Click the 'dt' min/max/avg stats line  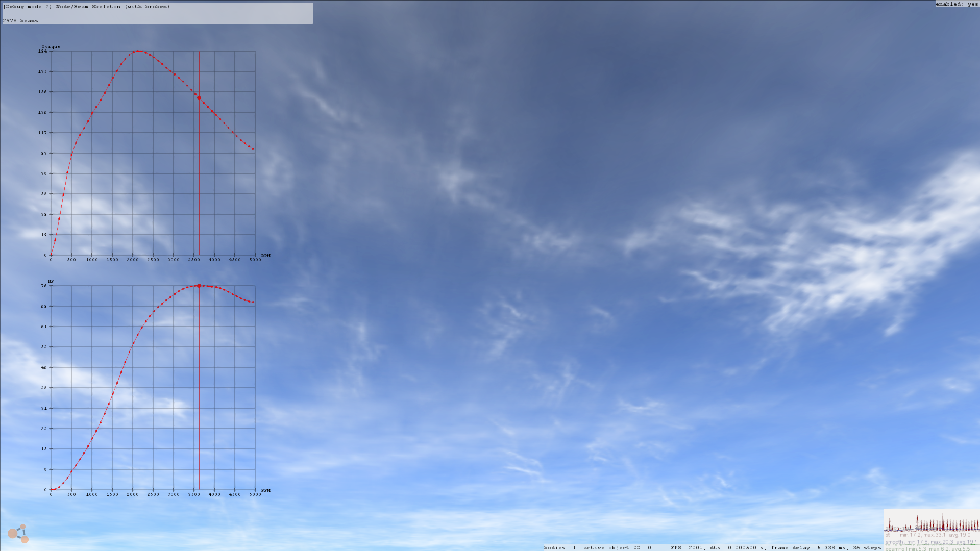(x=928, y=535)
